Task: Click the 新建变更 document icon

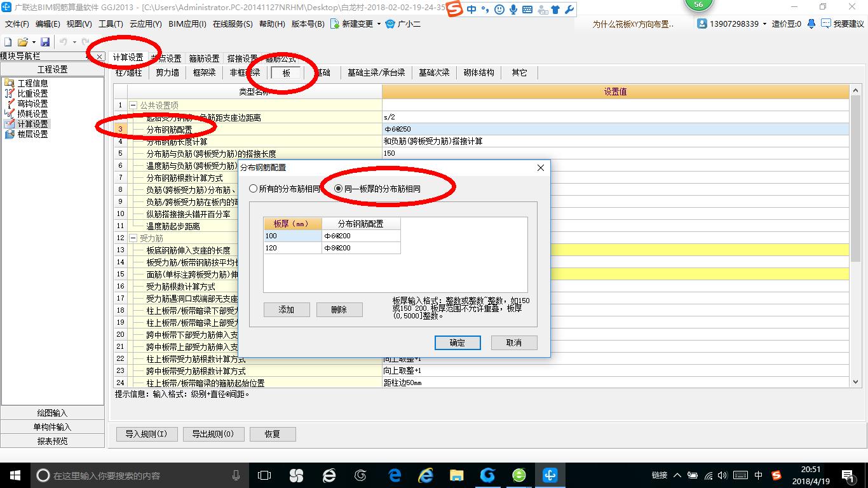Action: [x=335, y=24]
